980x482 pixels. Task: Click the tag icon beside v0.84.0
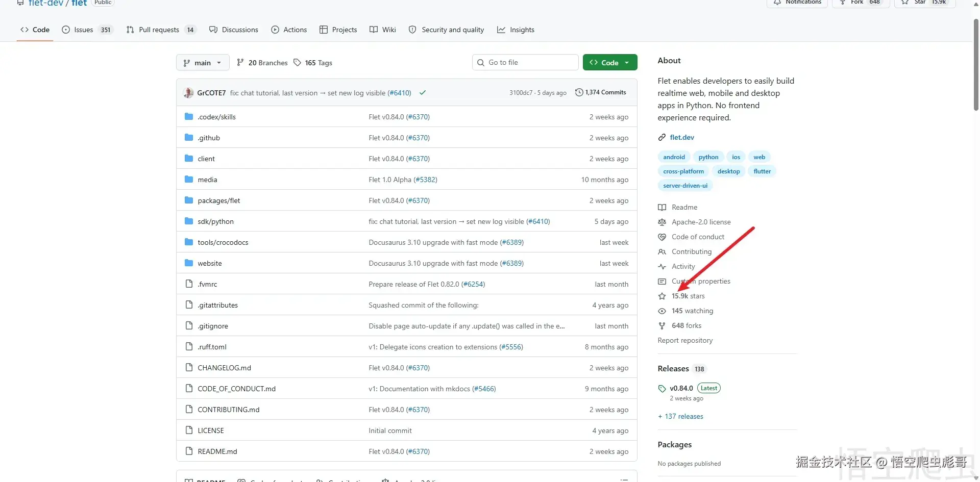tap(662, 388)
